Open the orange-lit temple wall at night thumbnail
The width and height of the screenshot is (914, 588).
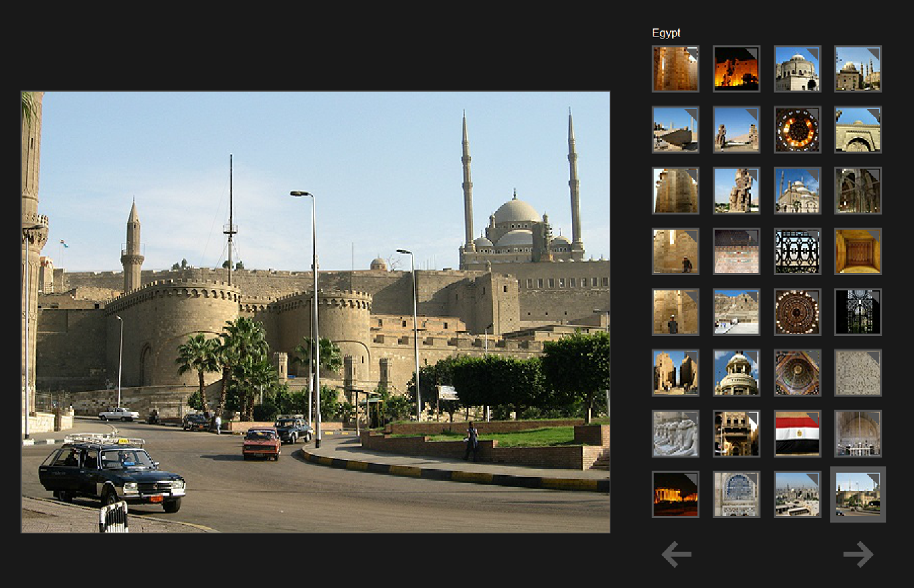tap(736, 69)
